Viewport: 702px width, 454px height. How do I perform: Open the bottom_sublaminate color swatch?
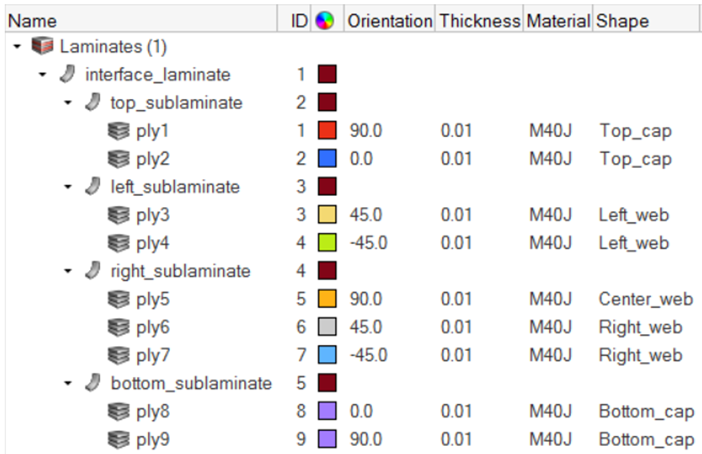pyautogui.click(x=327, y=383)
